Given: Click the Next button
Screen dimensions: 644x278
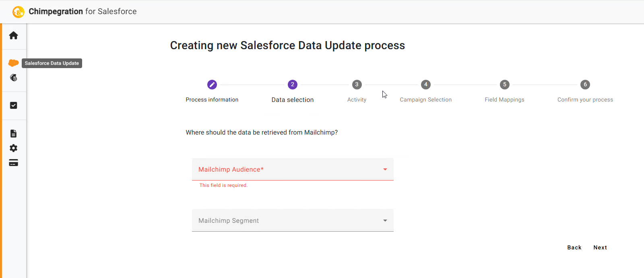Looking at the screenshot, I should (x=600, y=247).
